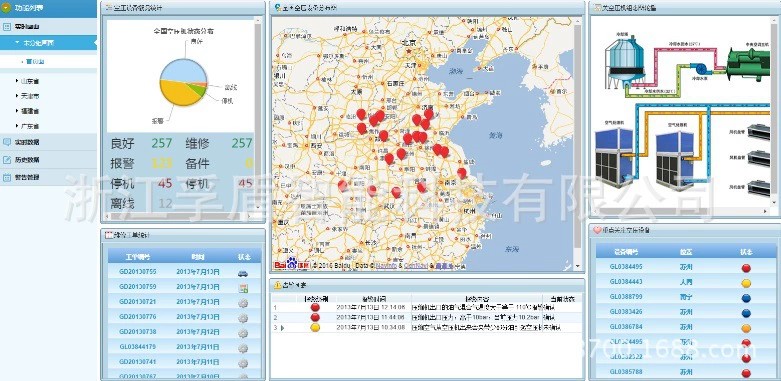This screenshot has height=381, width=781.
Task: Click the 良好 count value 257
Action: tap(162, 143)
